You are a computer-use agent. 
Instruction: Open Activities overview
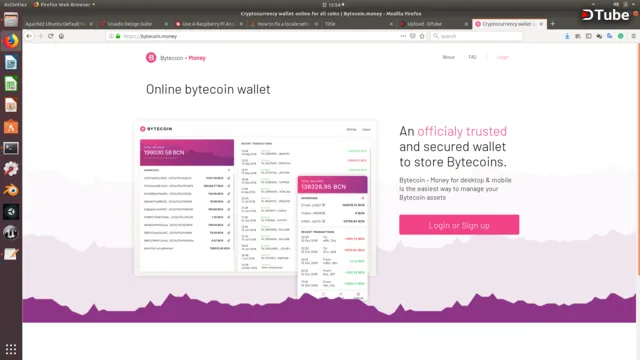(15, 4)
